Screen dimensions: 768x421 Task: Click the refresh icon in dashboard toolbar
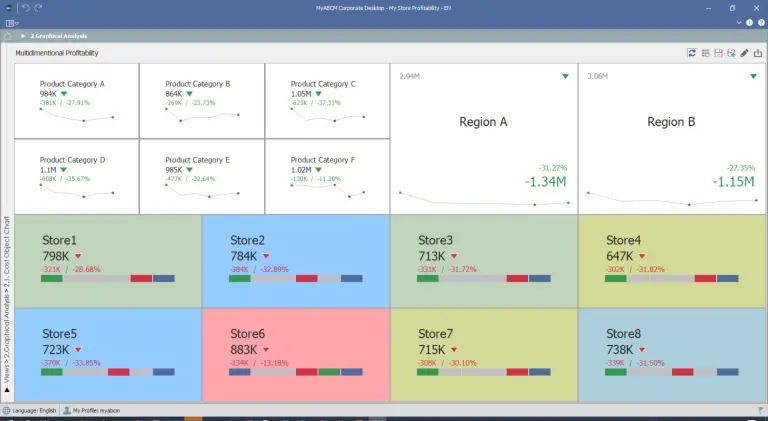tap(691, 52)
